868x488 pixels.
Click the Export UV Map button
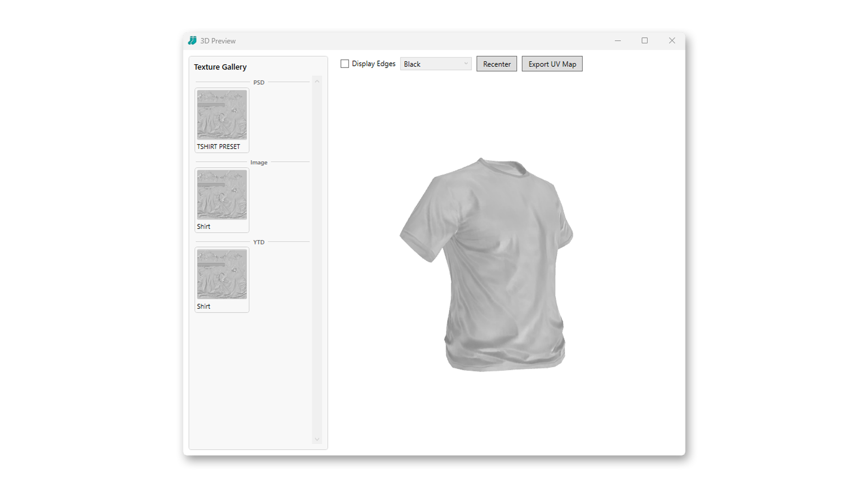point(552,64)
